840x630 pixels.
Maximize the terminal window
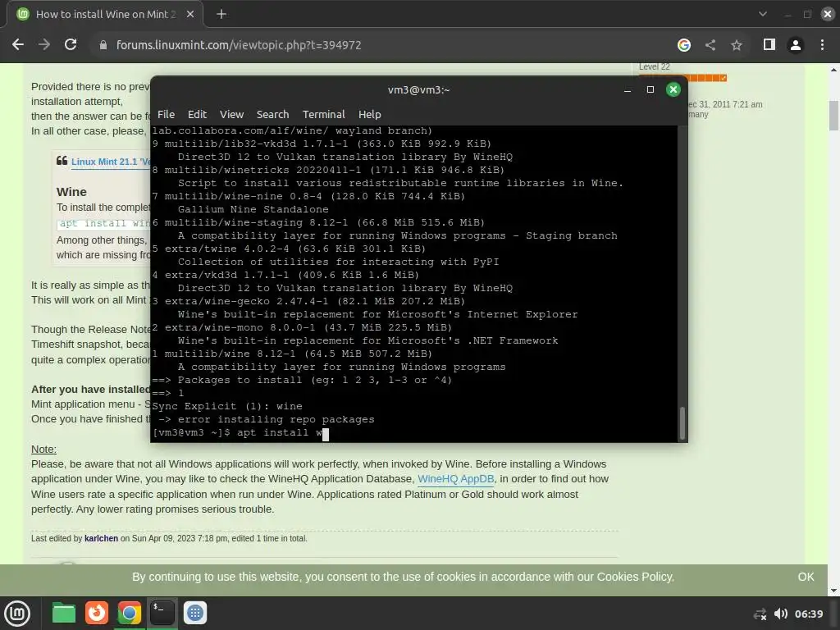651,89
